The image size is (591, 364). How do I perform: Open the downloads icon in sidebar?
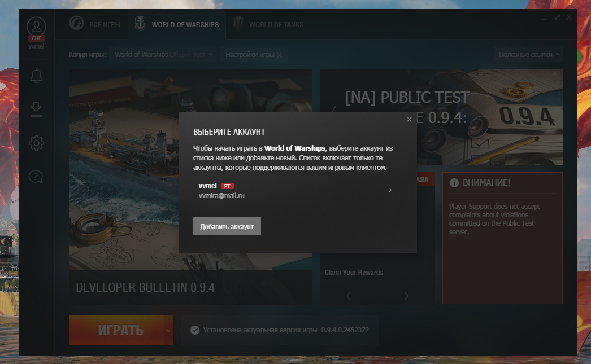click(36, 109)
